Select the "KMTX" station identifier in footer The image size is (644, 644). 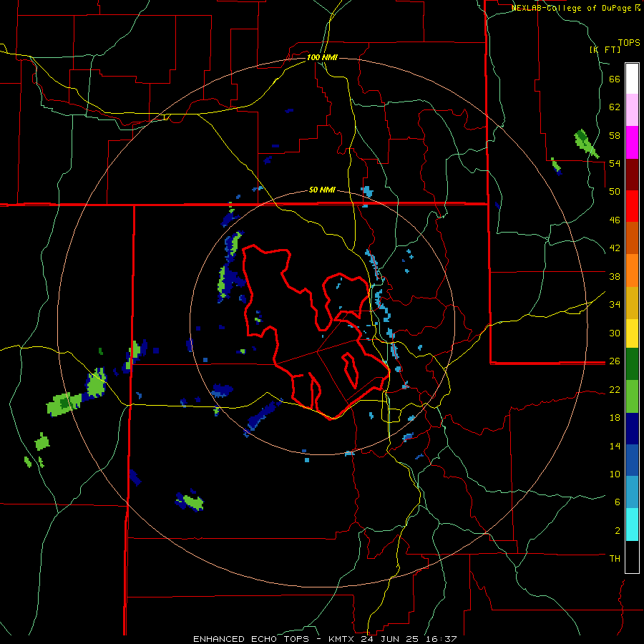point(343,639)
